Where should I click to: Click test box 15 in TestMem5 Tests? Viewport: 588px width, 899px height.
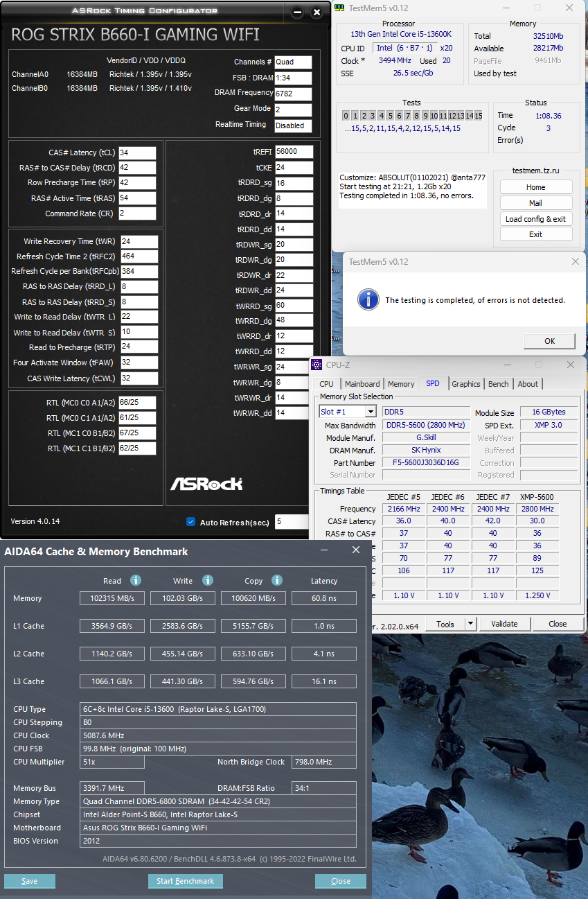click(x=479, y=116)
